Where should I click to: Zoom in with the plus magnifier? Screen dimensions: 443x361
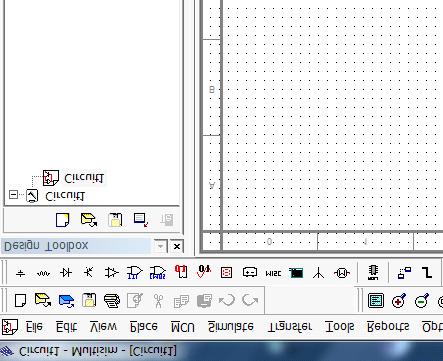click(x=399, y=301)
